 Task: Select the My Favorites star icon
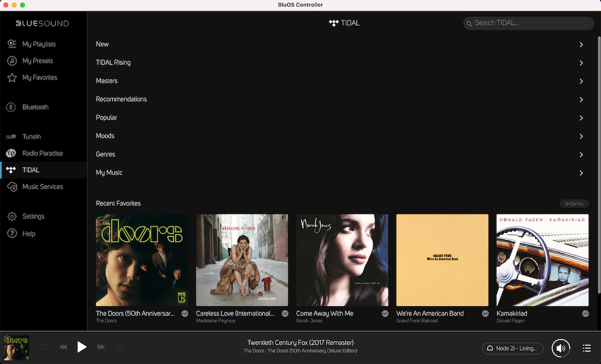pyautogui.click(x=12, y=78)
